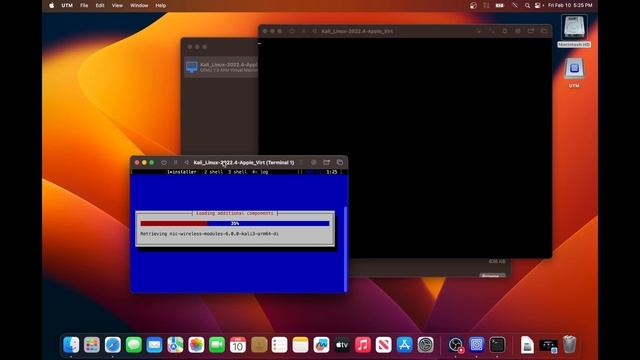Switch to '3 shell' screen tab

238,172
